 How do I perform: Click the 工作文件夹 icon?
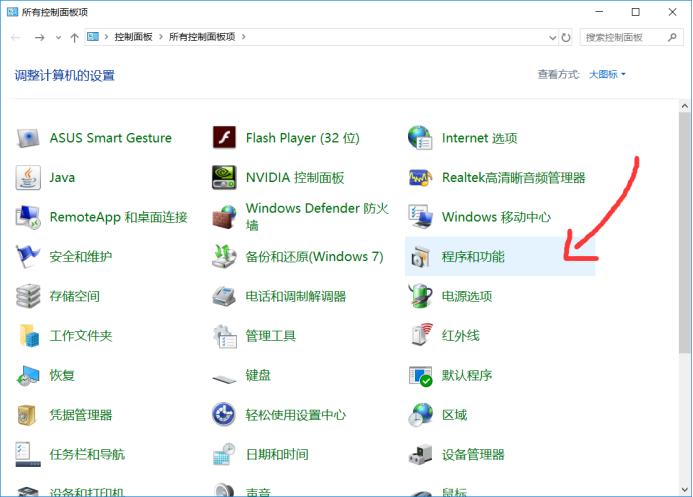coord(28,336)
